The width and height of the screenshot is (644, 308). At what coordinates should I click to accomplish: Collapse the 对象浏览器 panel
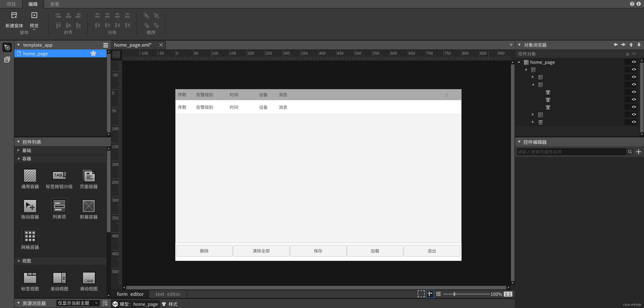click(x=519, y=45)
